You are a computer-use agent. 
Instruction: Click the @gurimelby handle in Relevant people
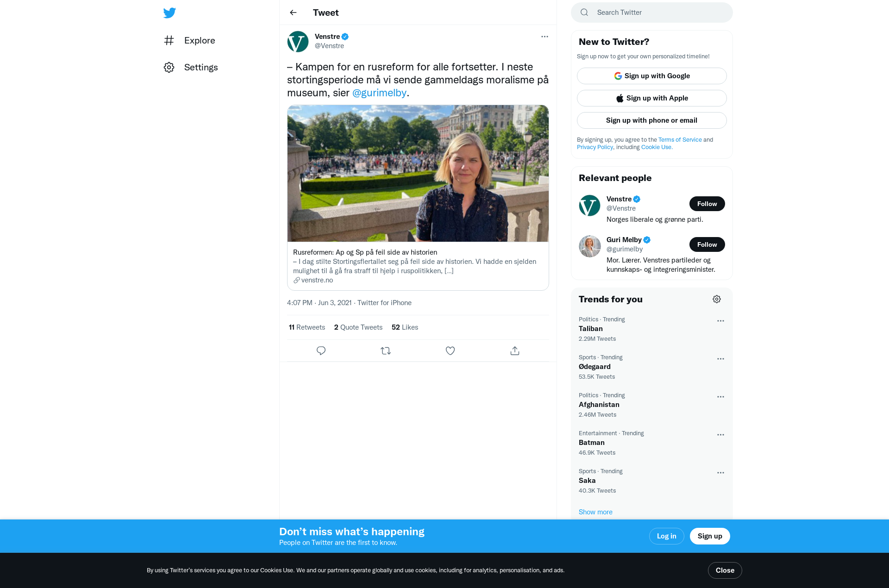pos(625,249)
